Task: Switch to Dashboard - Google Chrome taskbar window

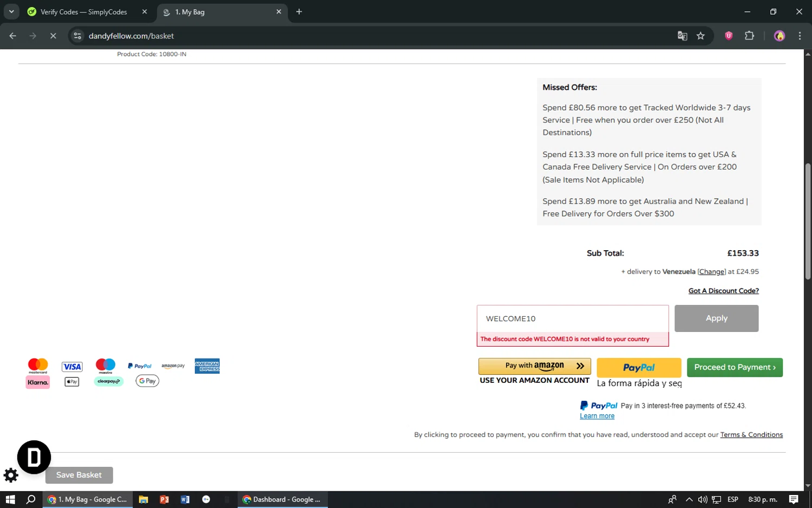Action: click(282, 499)
